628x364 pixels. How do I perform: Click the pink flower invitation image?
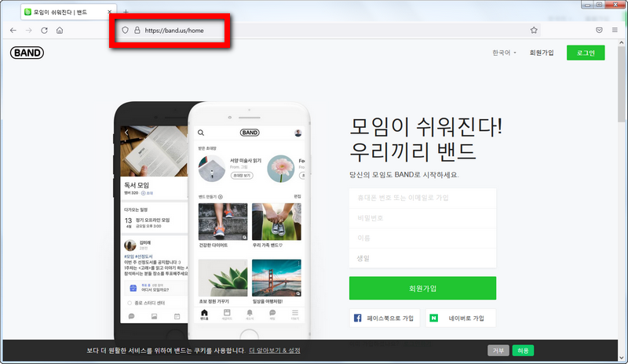coord(281,169)
